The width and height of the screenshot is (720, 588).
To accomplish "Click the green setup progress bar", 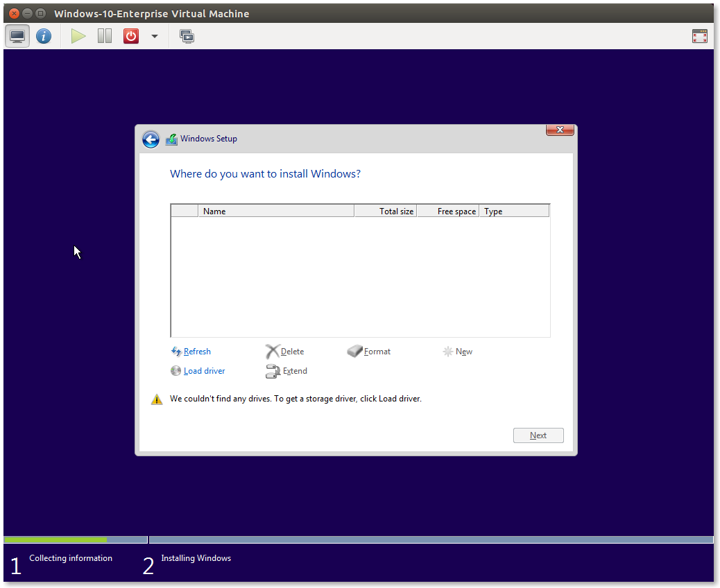I will [x=55, y=539].
